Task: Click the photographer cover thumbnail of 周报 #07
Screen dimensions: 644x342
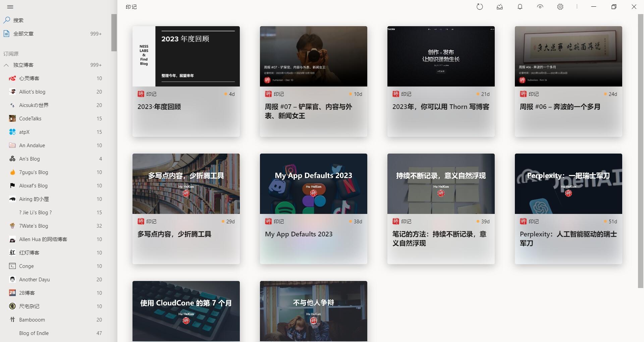Action: 314,56
